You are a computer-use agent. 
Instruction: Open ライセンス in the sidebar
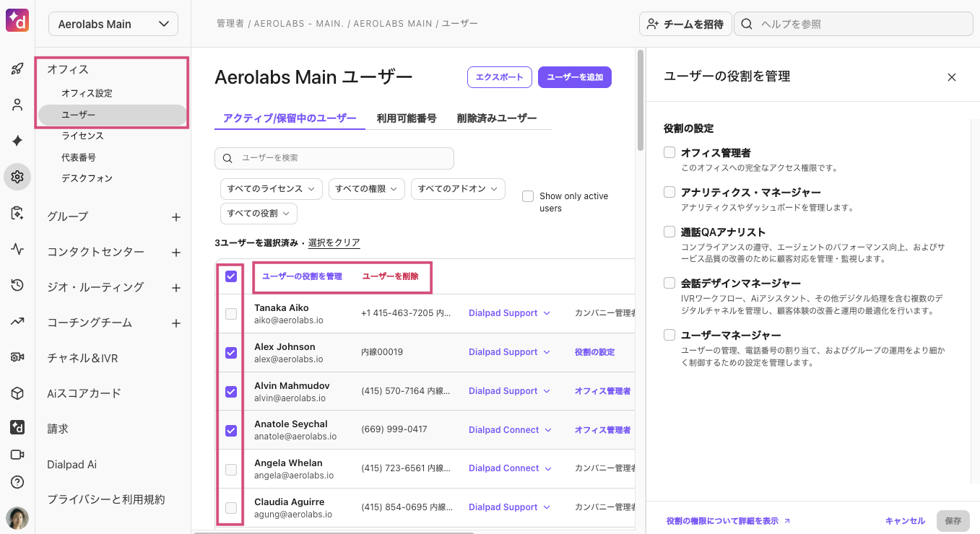pos(82,136)
